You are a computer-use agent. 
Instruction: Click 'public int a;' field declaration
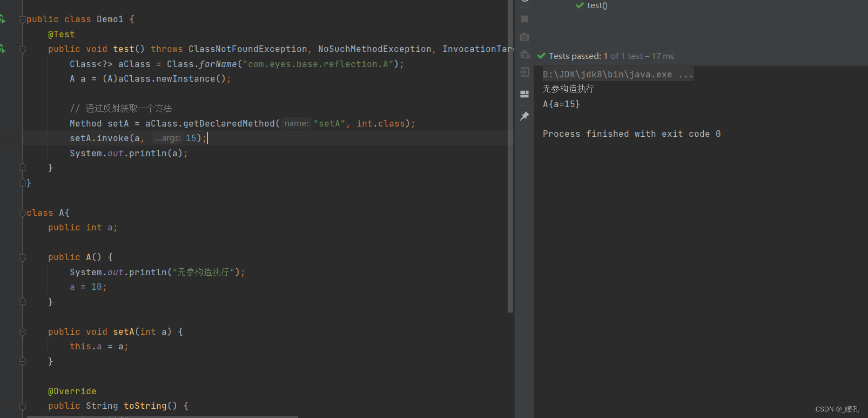point(83,228)
